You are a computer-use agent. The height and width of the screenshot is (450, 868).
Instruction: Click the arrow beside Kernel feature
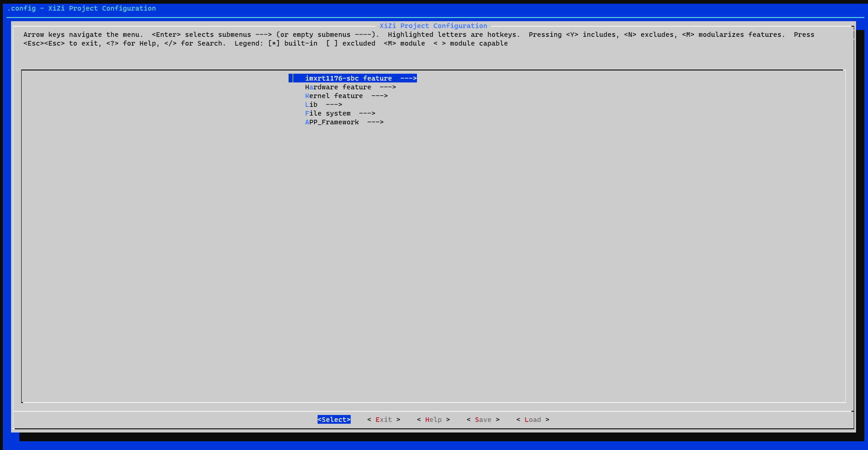pos(379,96)
